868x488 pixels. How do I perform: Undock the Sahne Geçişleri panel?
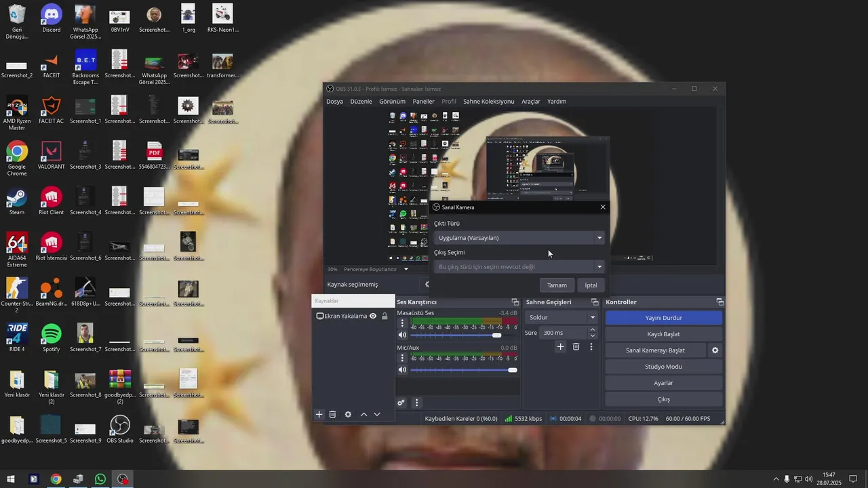[x=595, y=302]
